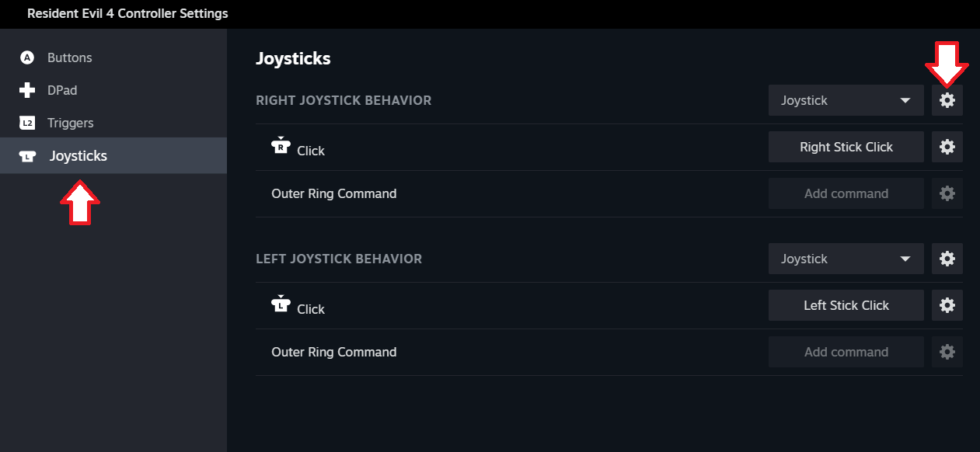
Task: Select the Joysticks tab
Action: (78, 155)
